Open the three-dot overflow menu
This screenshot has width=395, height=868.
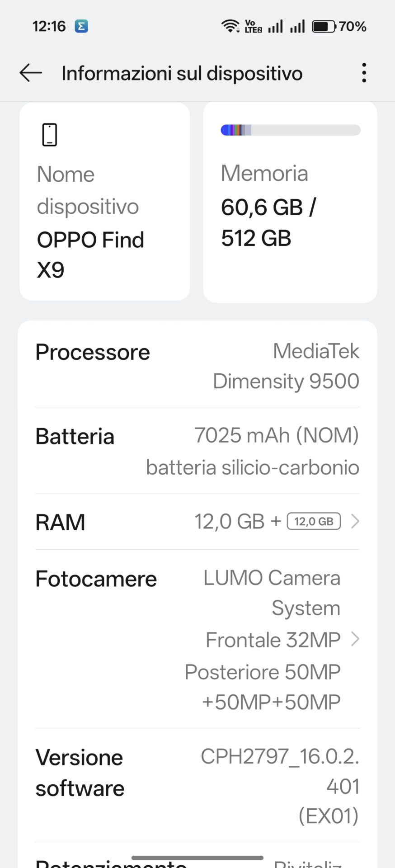[364, 73]
